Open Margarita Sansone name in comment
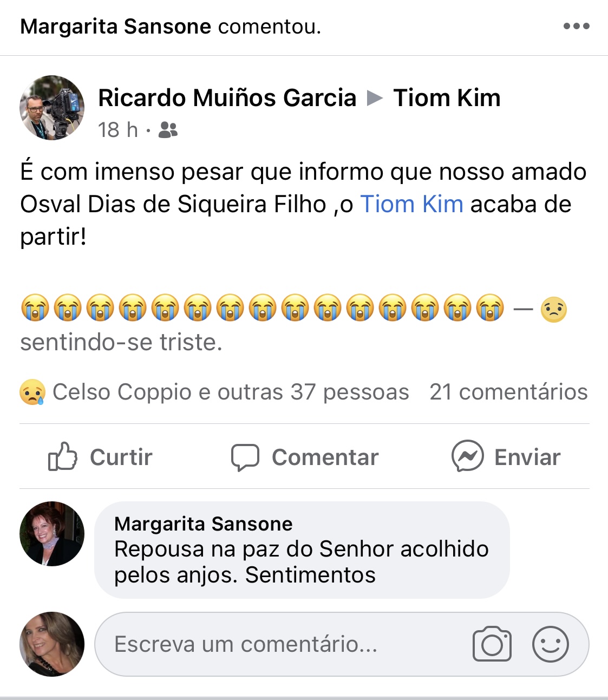The image size is (608, 700). (x=203, y=524)
